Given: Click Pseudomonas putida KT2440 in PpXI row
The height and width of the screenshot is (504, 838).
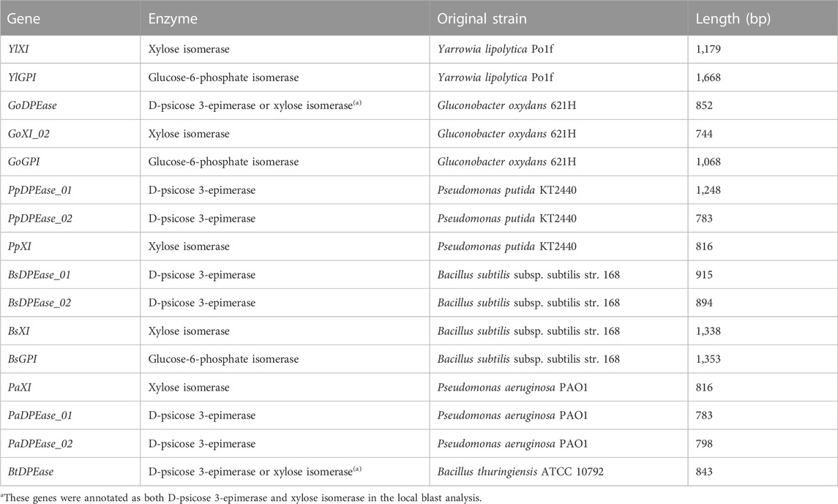Looking at the screenshot, I should pos(506,247).
